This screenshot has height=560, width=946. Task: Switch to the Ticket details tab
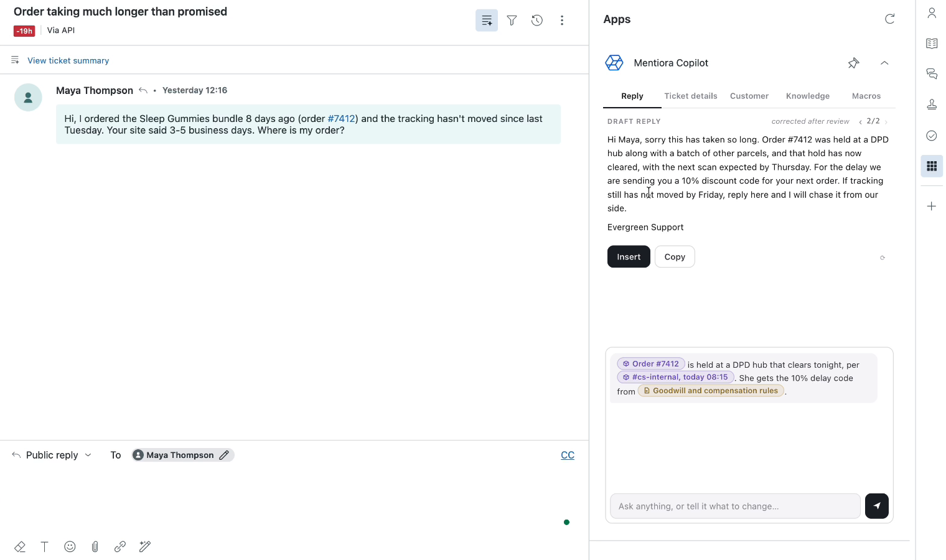(691, 96)
